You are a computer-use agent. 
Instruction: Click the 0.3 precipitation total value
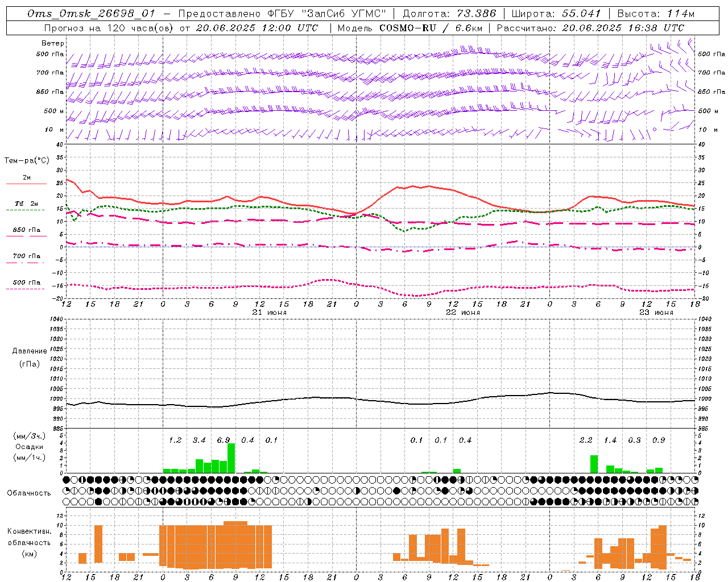(x=634, y=440)
